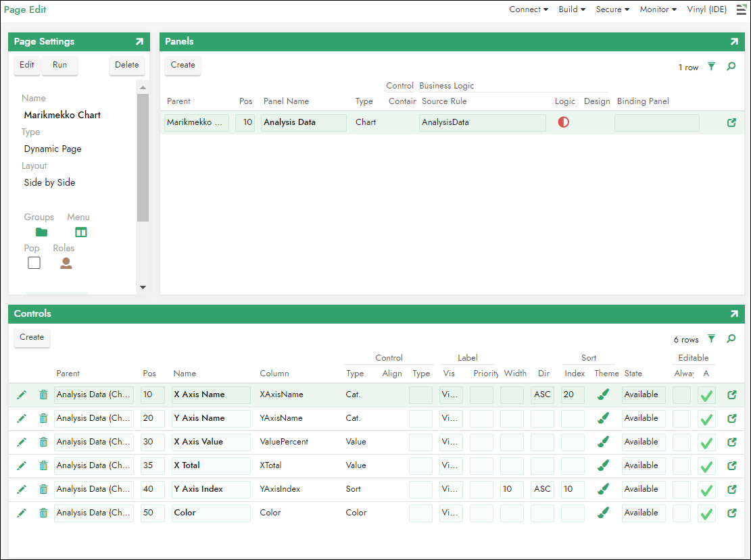Open the Connect dropdown menu
This screenshot has height=560, width=751.
[x=529, y=9]
